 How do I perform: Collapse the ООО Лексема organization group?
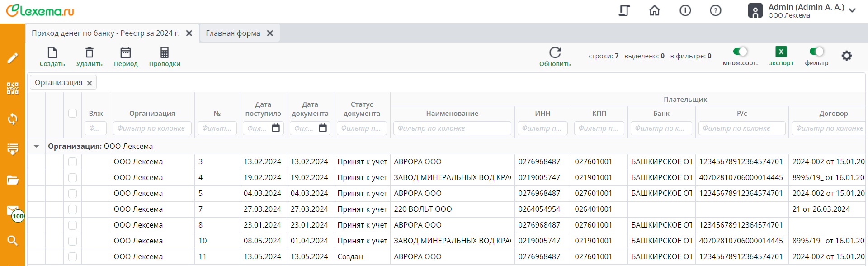(x=37, y=146)
